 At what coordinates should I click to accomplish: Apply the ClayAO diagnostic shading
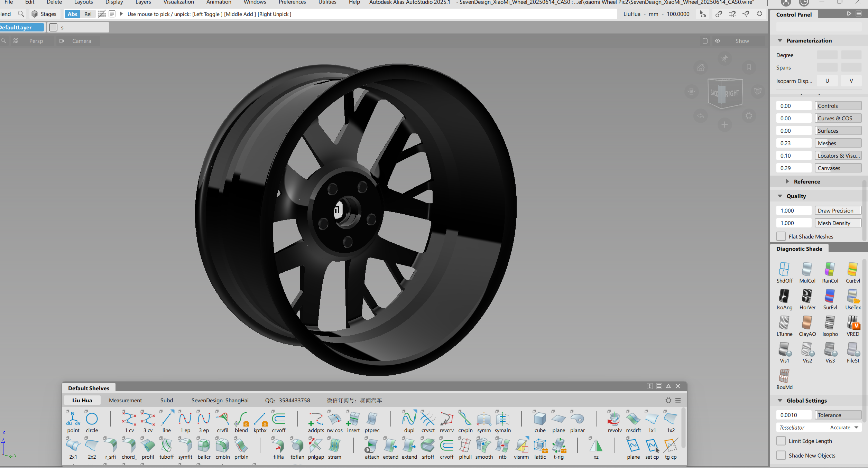(807, 323)
